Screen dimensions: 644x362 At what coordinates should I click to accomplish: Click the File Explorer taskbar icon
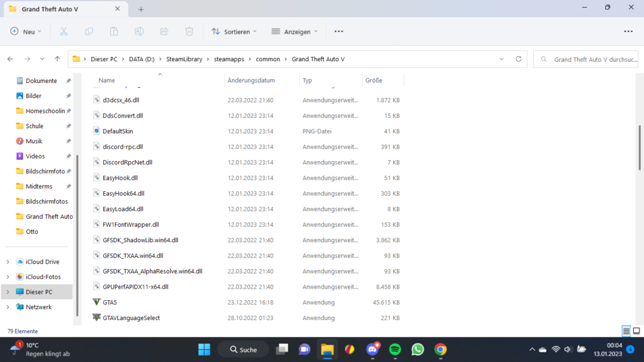327,349
